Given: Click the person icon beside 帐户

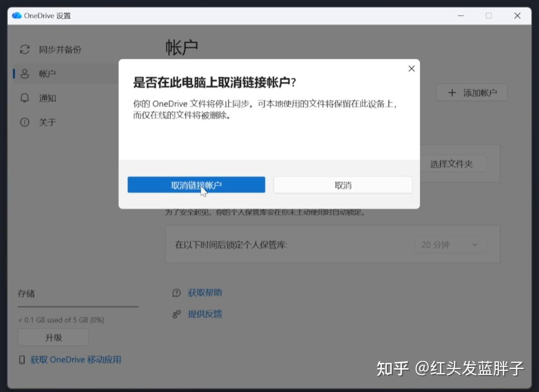Looking at the screenshot, I should tap(25, 73).
